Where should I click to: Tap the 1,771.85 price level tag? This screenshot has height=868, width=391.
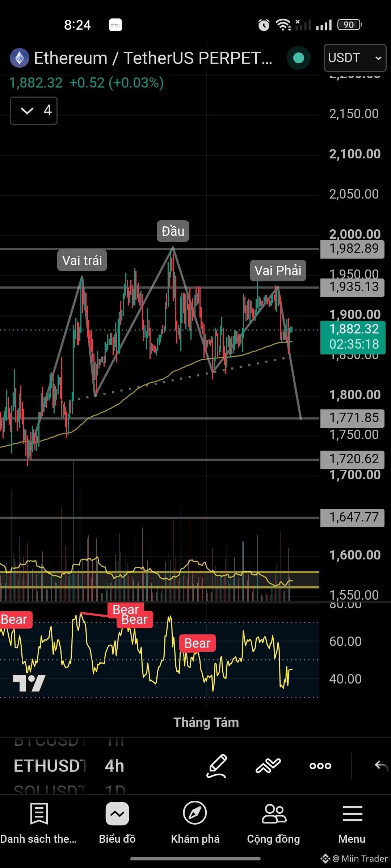pyautogui.click(x=352, y=418)
